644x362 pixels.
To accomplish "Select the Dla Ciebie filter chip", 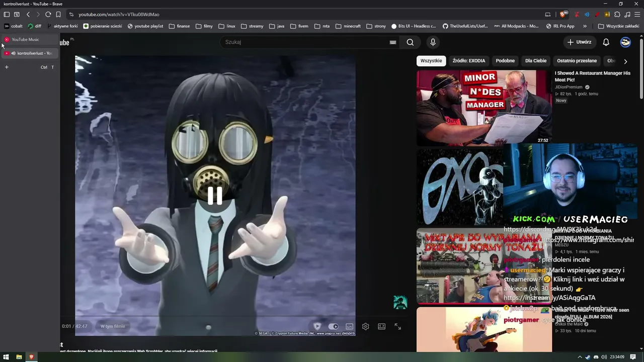I will click(536, 61).
